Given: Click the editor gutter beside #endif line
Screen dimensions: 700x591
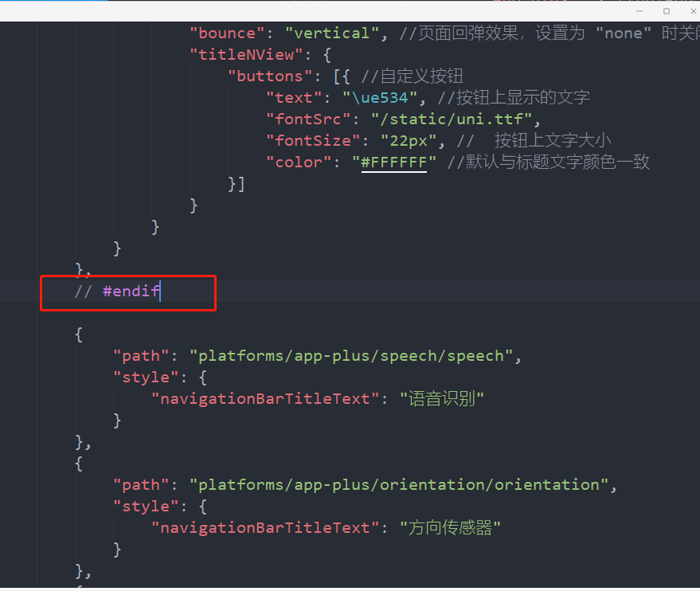Looking at the screenshot, I should (x=20, y=291).
